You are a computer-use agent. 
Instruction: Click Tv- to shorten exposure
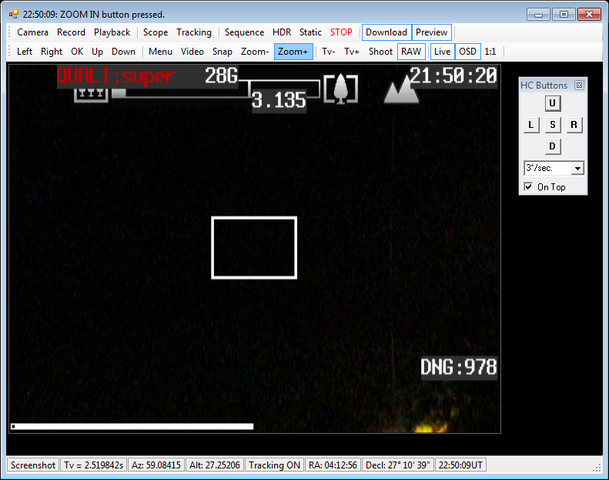(329, 52)
